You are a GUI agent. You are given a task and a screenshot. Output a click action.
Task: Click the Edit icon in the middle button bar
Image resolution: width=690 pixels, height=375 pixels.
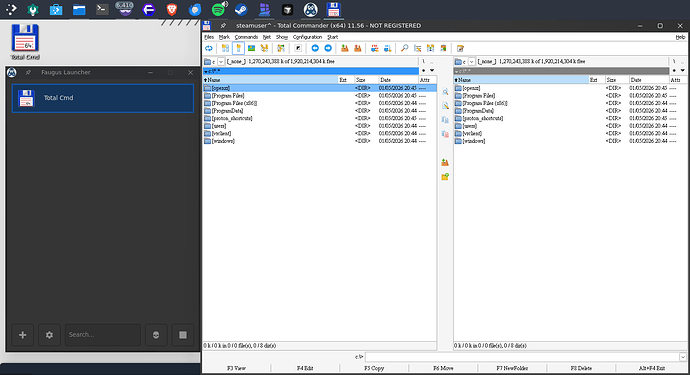(x=445, y=106)
